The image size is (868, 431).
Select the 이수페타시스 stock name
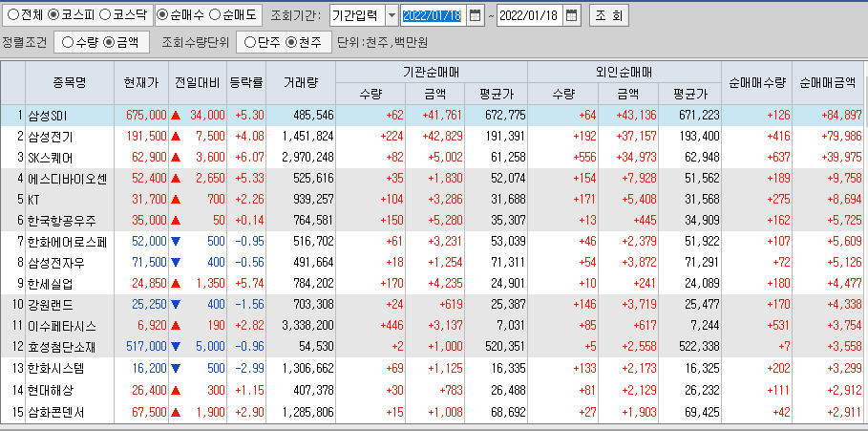pyautogui.click(x=61, y=326)
